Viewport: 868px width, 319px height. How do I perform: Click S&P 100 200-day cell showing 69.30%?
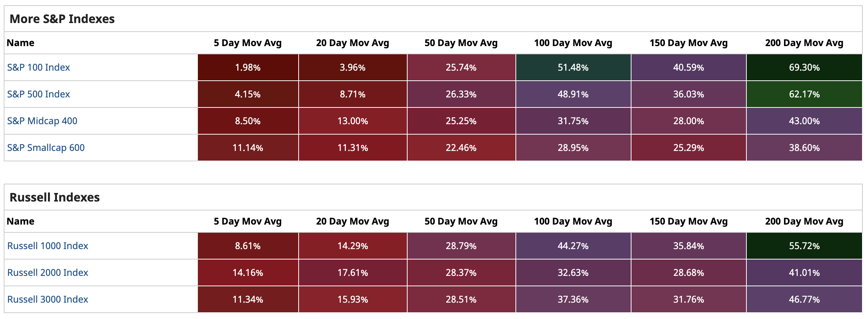(x=804, y=67)
